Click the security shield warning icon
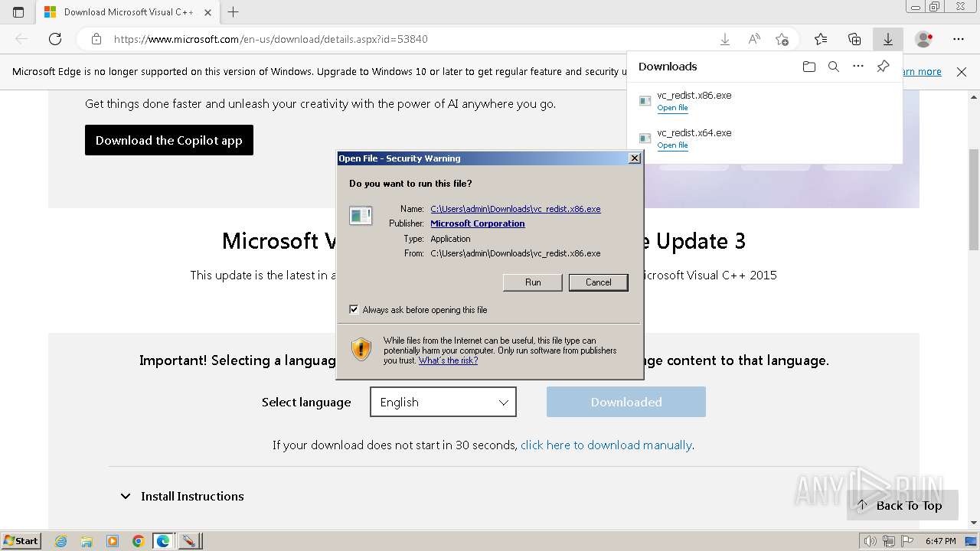The height and width of the screenshot is (551, 980). pos(361,350)
